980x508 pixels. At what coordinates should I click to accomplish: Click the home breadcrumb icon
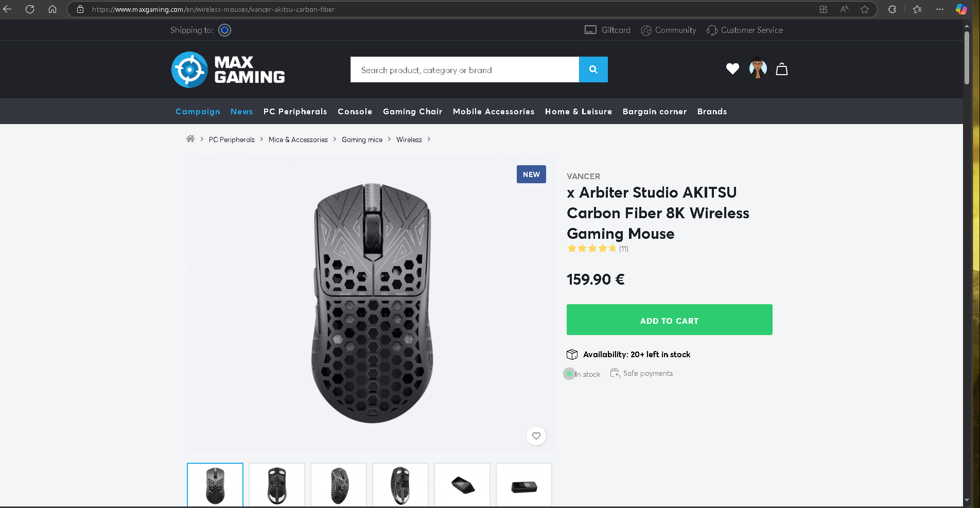point(190,139)
